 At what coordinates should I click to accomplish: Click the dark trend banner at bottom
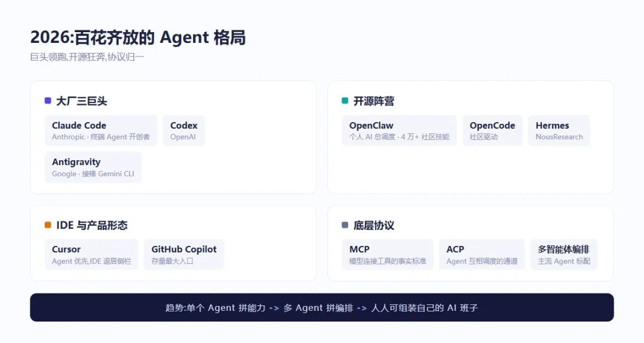pyautogui.click(x=322, y=307)
